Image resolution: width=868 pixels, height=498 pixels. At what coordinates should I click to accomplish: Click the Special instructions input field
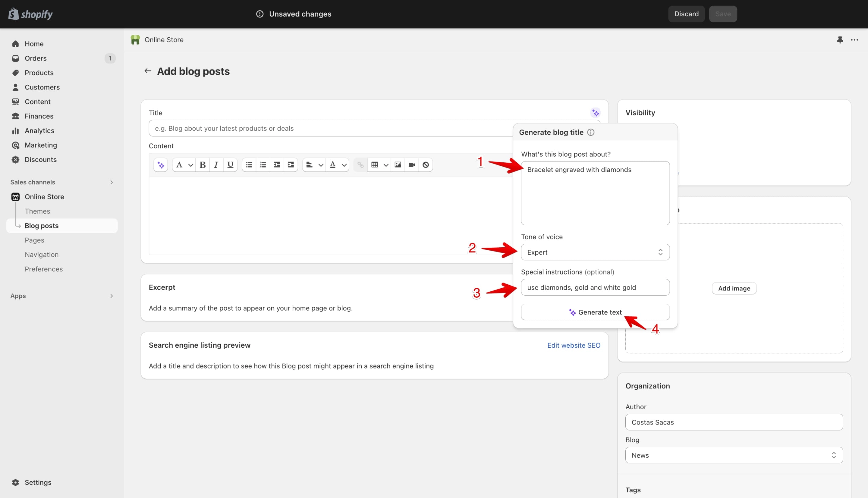pyautogui.click(x=595, y=287)
